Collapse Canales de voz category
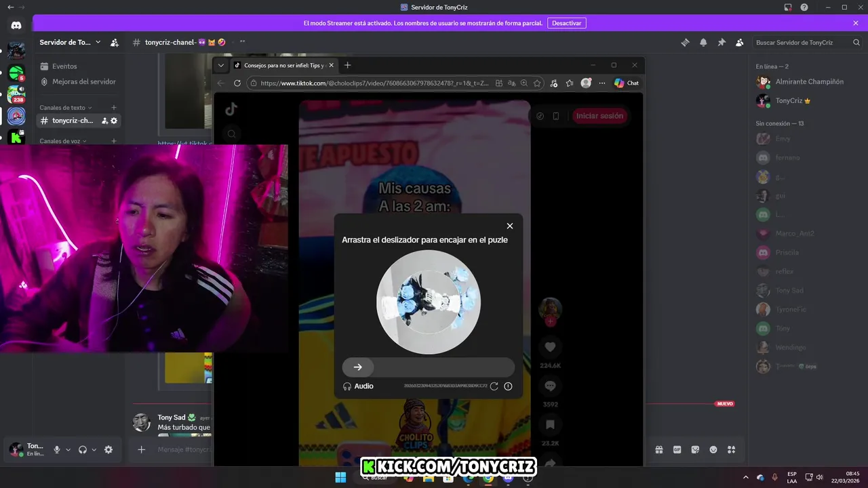Viewport: 868px width, 488px height. 64,141
